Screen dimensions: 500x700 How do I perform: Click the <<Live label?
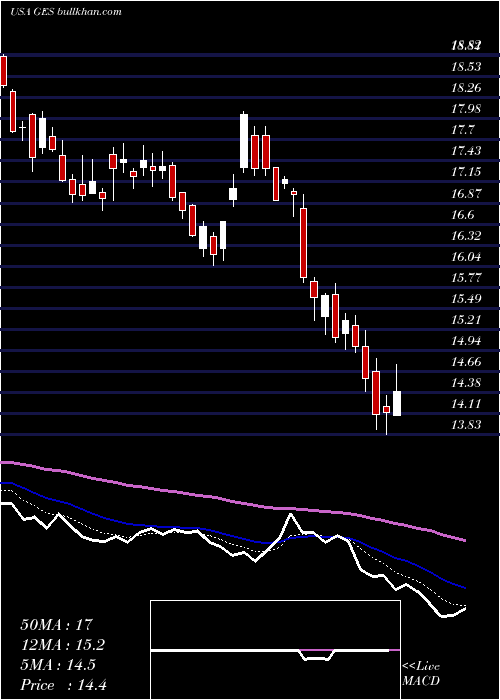pos(421,667)
